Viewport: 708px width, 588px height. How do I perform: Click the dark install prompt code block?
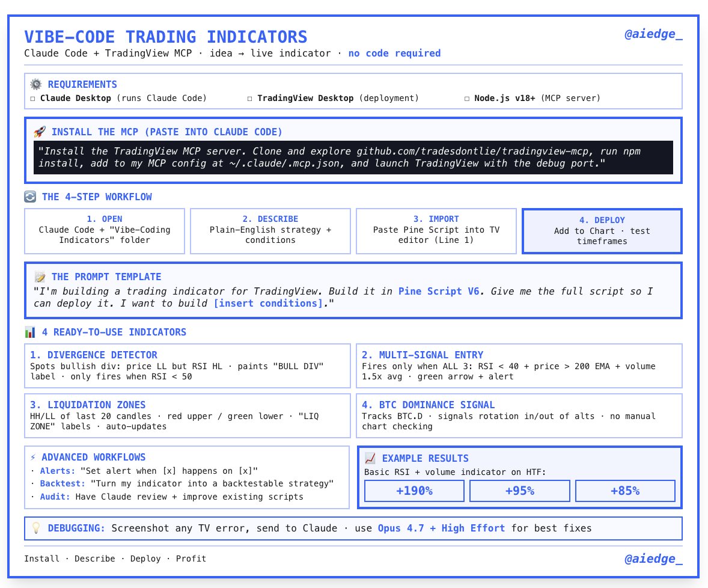[x=353, y=158]
